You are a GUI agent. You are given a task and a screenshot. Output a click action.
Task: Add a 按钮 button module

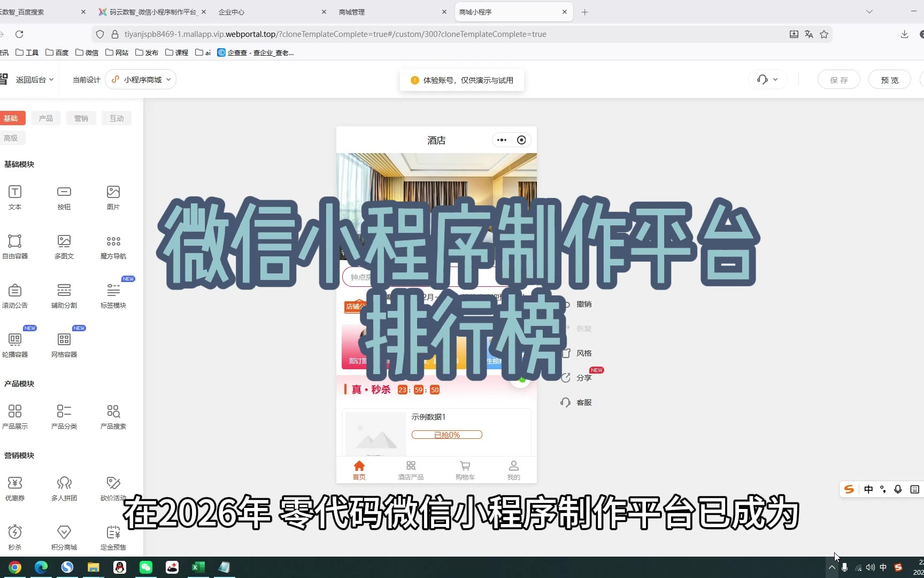tap(64, 197)
